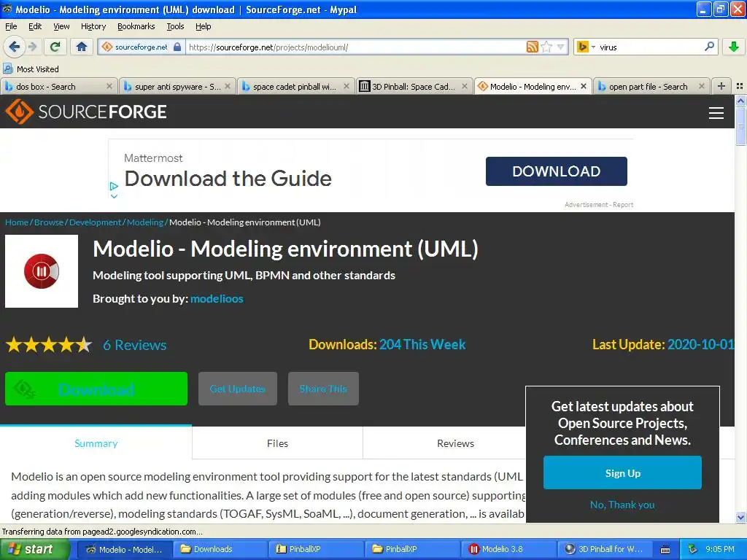Click the SourceForge logo
This screenshot has width=747, height=560.
(x=86, y=112)
